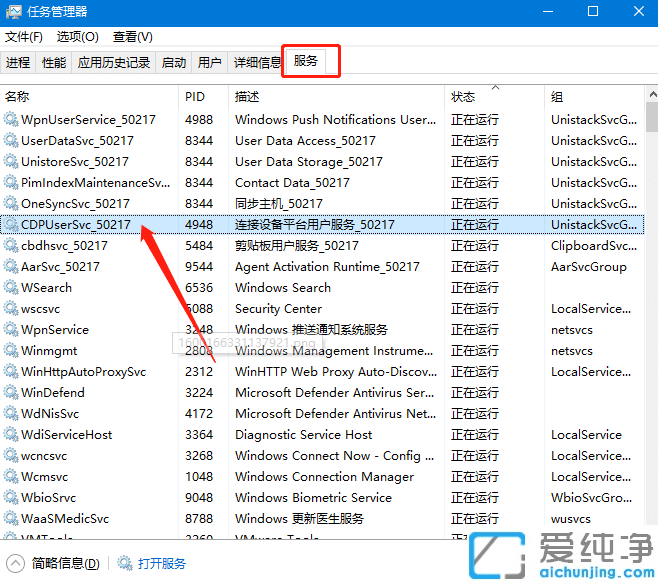The width and height of the screenshot is (658, 584).
Task: Sort by the 描述 column header
Action: click(x=336, y=97)
